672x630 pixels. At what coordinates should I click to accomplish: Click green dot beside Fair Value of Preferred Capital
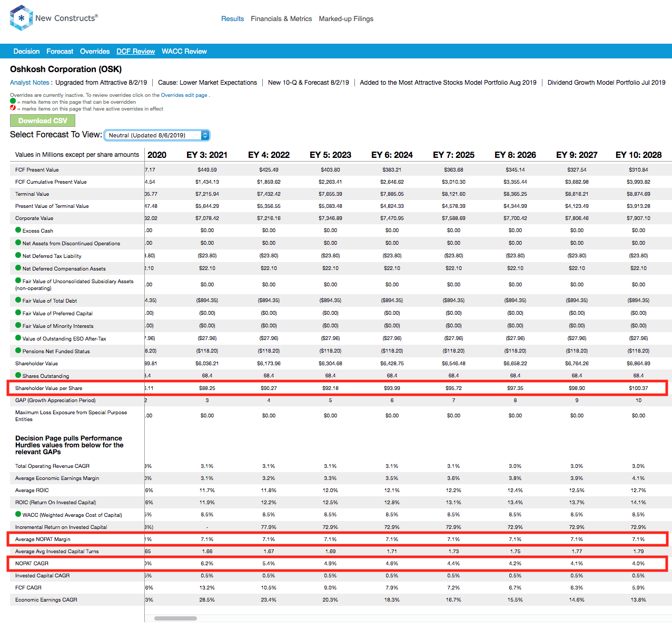point(18,313)
